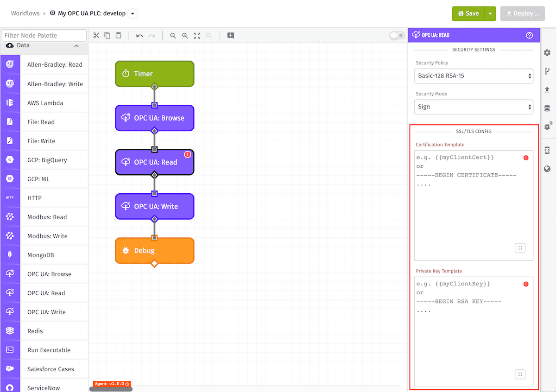Pick OPC UA: Browse palette item

(x=44, y=274)
